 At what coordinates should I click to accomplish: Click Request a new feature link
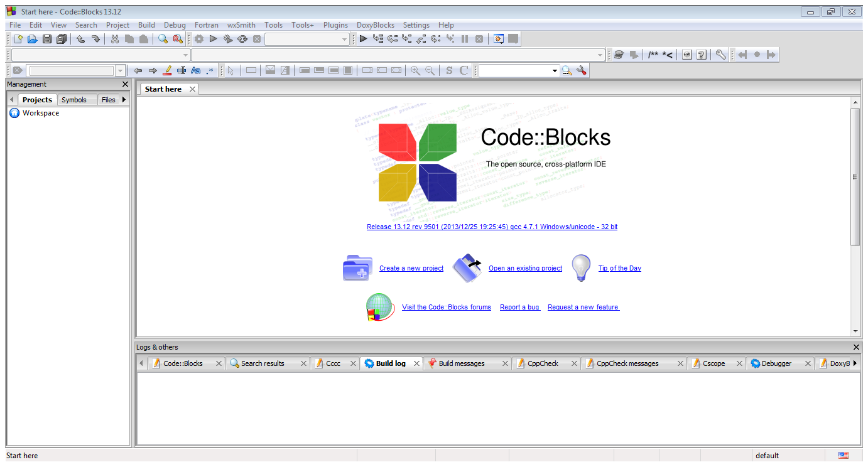583,307
